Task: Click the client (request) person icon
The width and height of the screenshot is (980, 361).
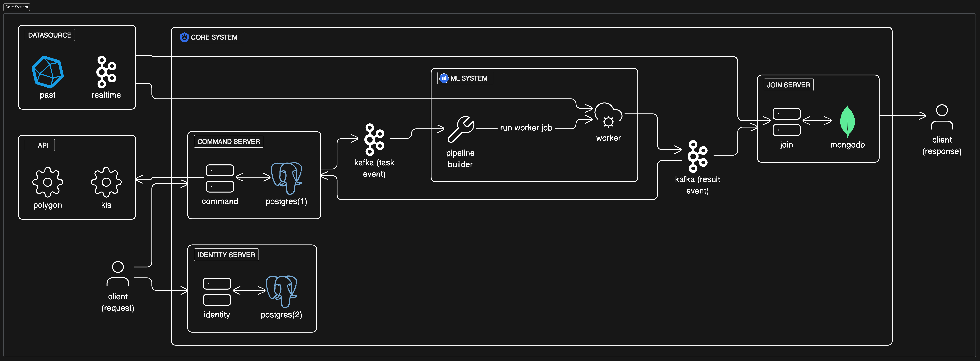Action: [x=118, y=274]
